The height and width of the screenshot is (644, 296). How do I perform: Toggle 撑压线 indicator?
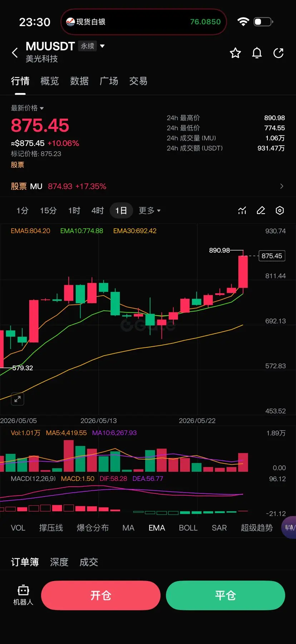coord(51,528)
